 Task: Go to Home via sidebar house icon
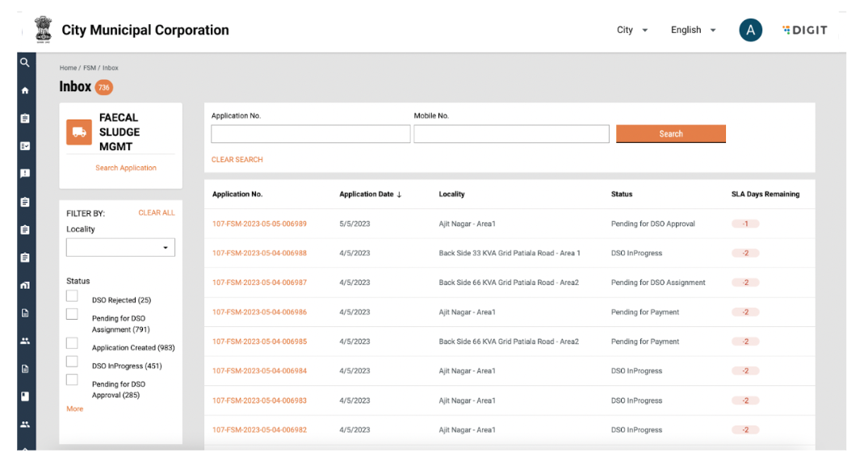25,90
